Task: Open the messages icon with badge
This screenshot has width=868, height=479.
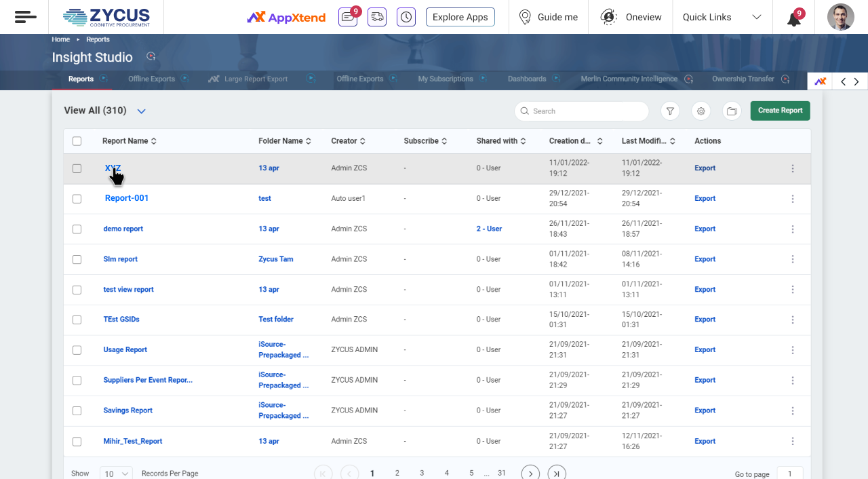Action: 348,17
